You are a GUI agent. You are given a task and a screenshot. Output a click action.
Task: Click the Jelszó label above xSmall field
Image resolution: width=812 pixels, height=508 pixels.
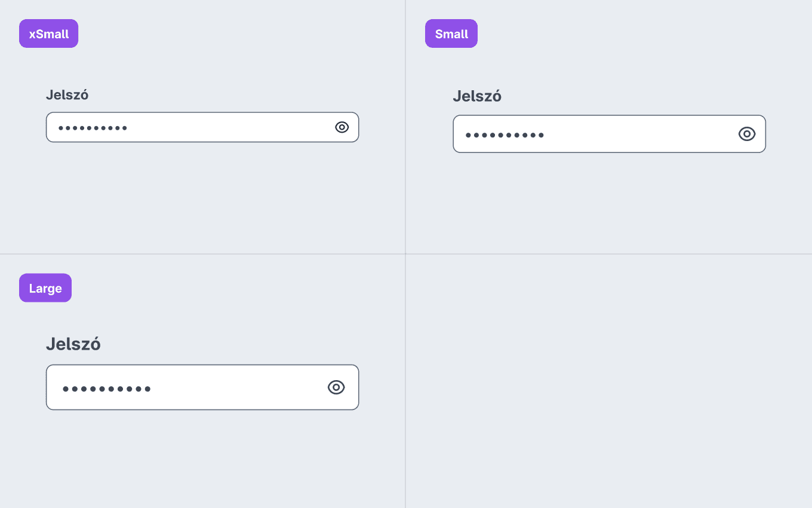coord(67,94)
